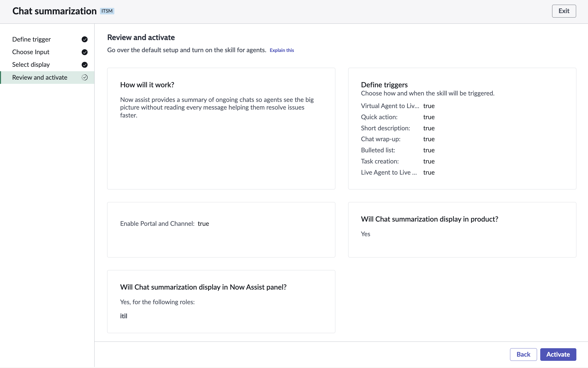Click the Chat wrap-up: label

[381, 139]
